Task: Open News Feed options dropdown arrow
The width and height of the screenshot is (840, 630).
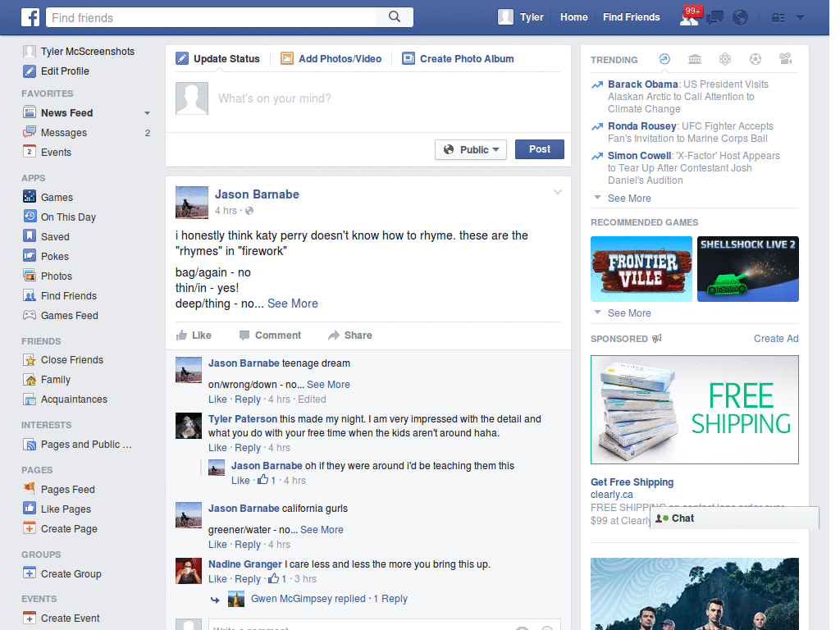Action: click(147, 113)
